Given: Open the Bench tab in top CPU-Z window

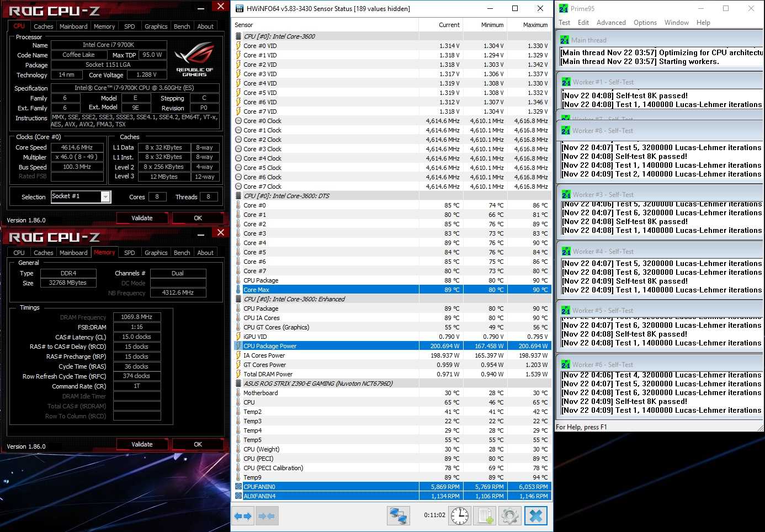Looking at the screenshot, I should pos(182,26).
